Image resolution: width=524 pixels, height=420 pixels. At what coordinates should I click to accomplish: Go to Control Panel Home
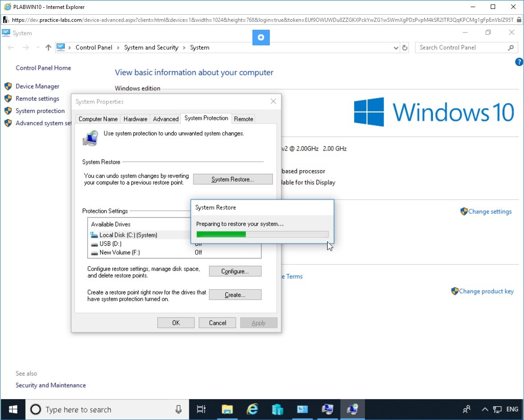[43, 68]
